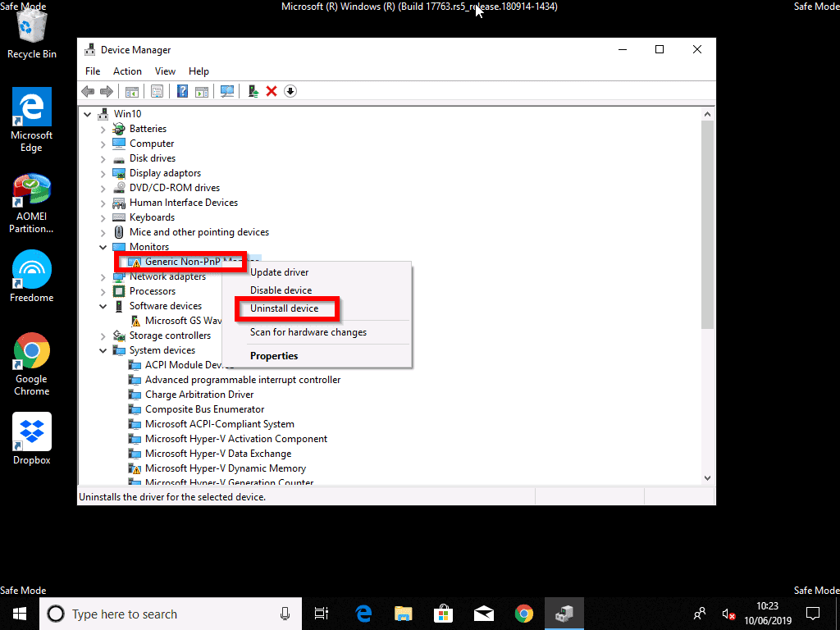Select the Network adapters tree item

coord(167,276)
